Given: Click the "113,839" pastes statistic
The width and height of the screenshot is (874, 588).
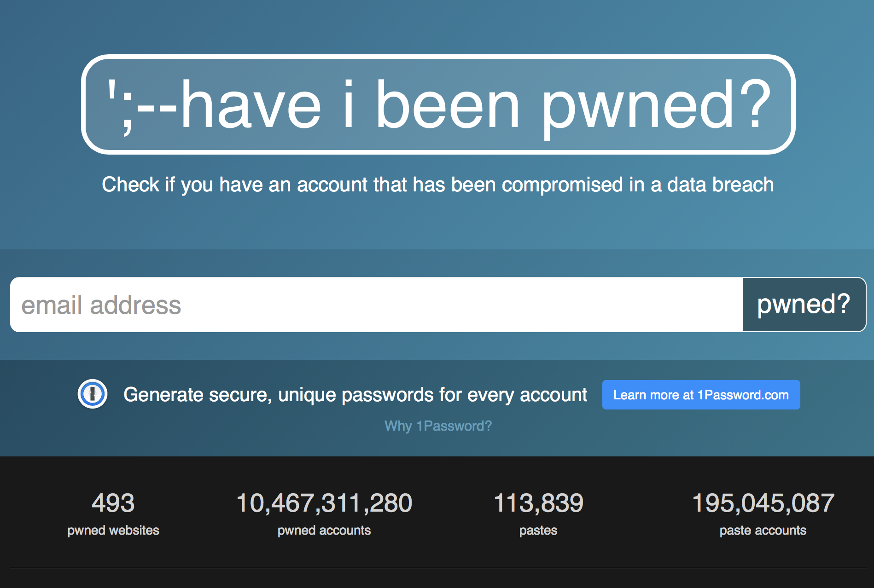Looking at the screenshot, I should (538, 503).
